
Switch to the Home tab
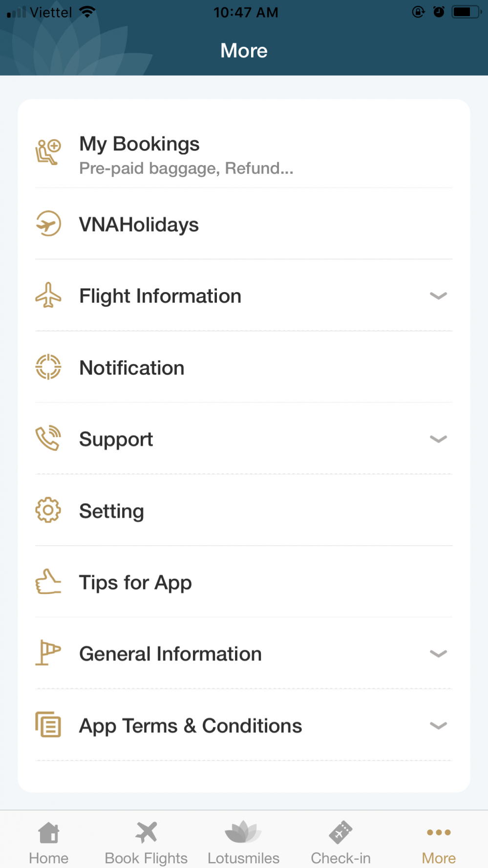point(48,842)
